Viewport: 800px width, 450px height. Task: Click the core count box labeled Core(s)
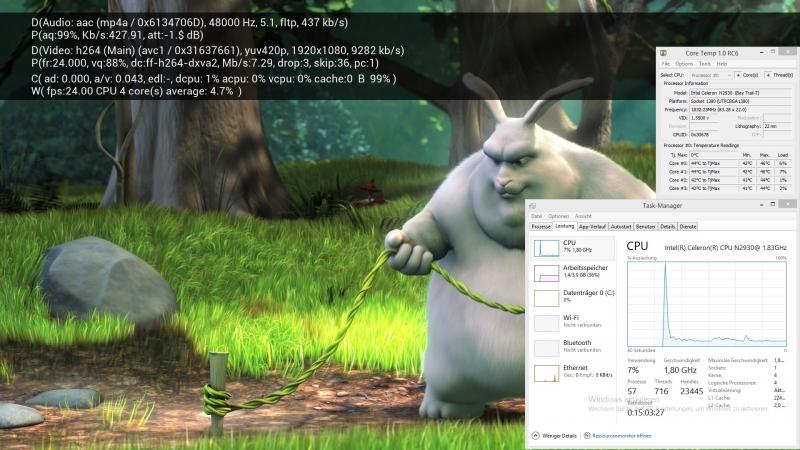point(738,75)
